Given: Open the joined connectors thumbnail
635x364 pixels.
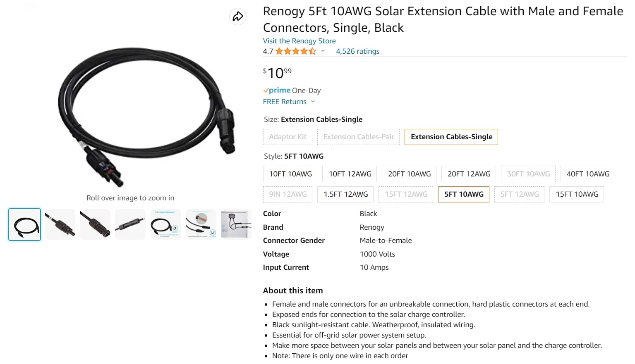Looking at the screenshot, I should point(130,224).
